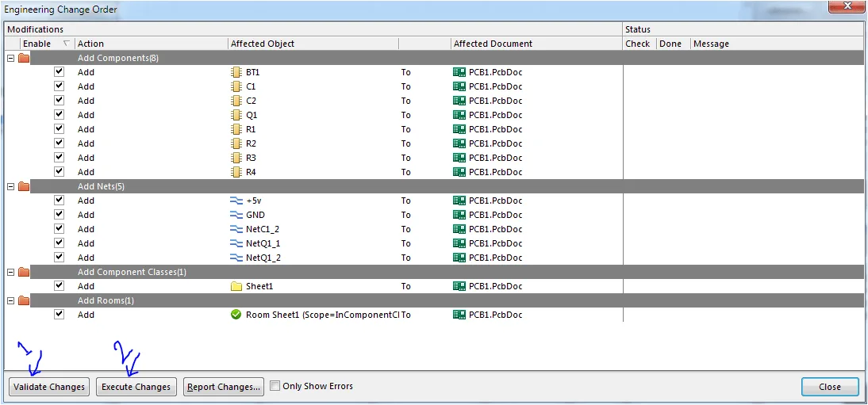
Task: Uncheck the enable box for GND net
Action: (60, 214)
